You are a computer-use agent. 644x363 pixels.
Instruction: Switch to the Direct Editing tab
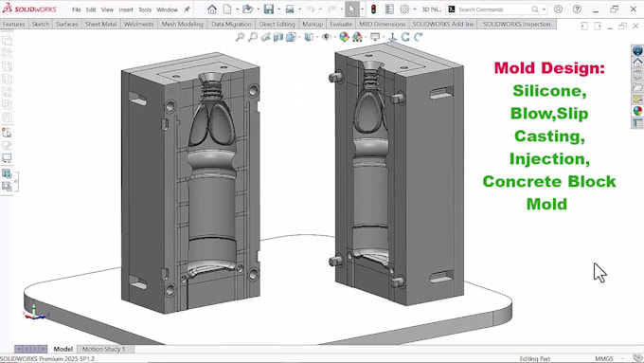tap(277, 25)
